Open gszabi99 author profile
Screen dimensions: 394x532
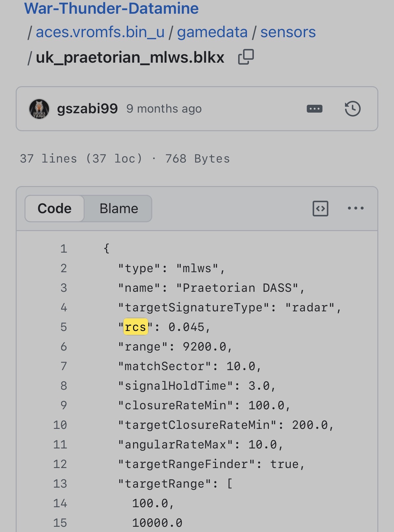pyautogui.click(x=87, y=109)
